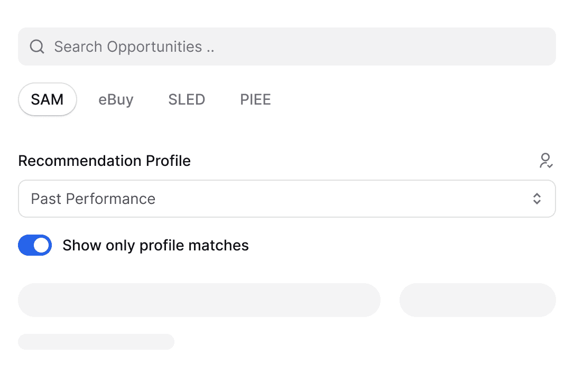Click the Past Performance text in combo box
This screenshot has height=392, width=574.
93,199
